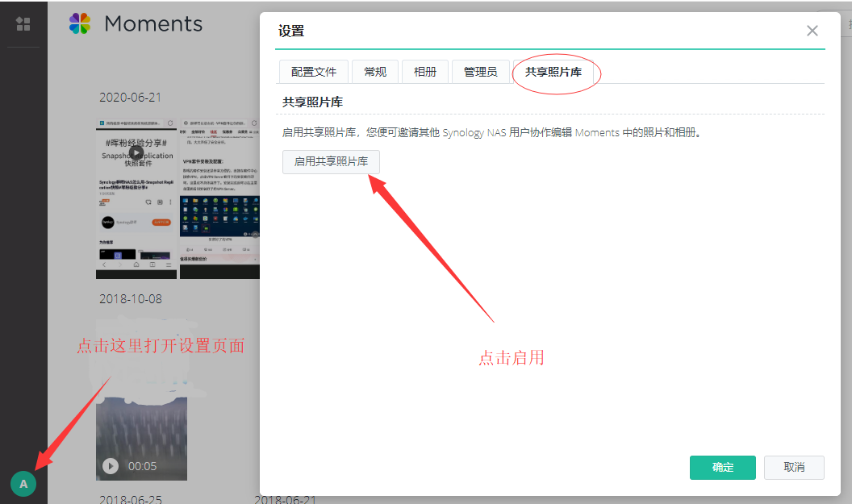This screenshot has width=852, height=504.
Task: Select the circled 共享照片库 tab
Action: tap(555, 71)
